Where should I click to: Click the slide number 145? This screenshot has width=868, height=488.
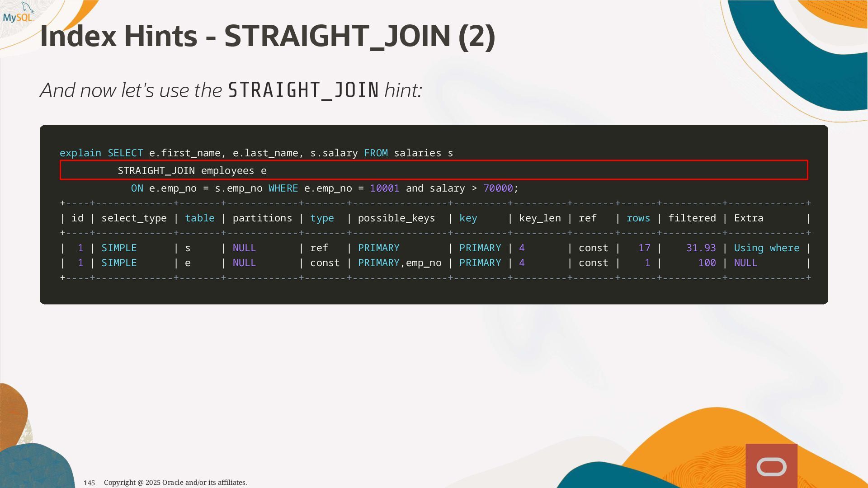(x=89, y=483)
